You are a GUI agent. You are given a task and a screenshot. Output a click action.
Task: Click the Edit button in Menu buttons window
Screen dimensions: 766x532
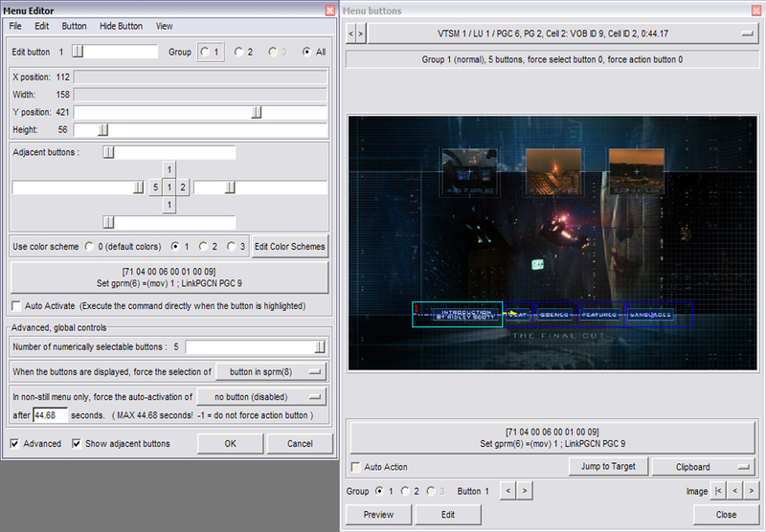448,515
